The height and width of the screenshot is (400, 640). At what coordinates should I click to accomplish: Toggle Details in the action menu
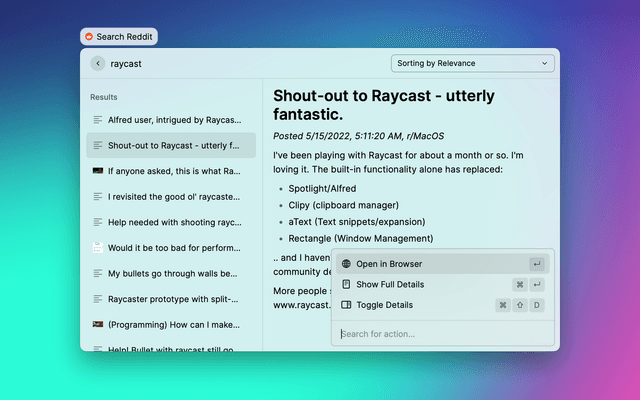(384, 305)
